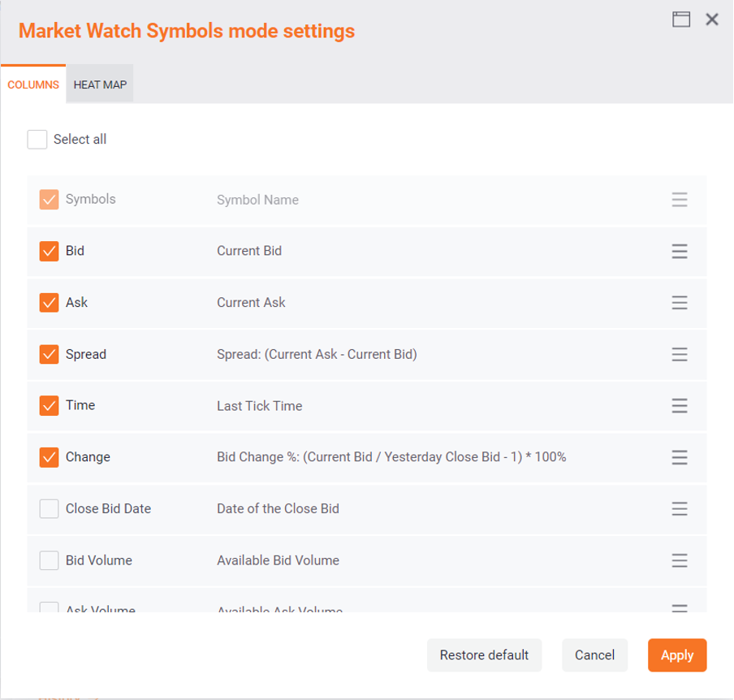Disable the Spread column checkbox
The height and width of the screenshot is (700, 734).
[49, 354]
